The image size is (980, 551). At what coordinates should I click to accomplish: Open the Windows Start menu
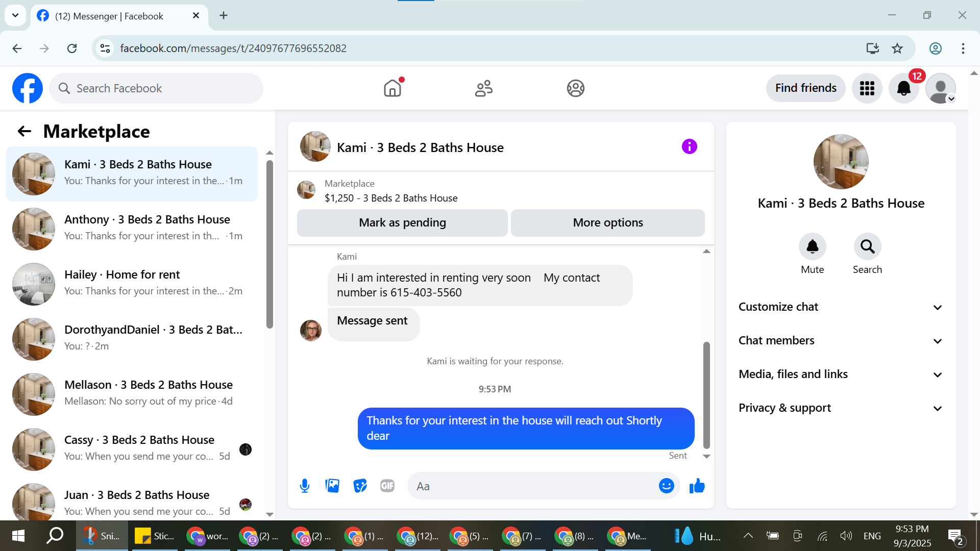[x=18, y=536]
